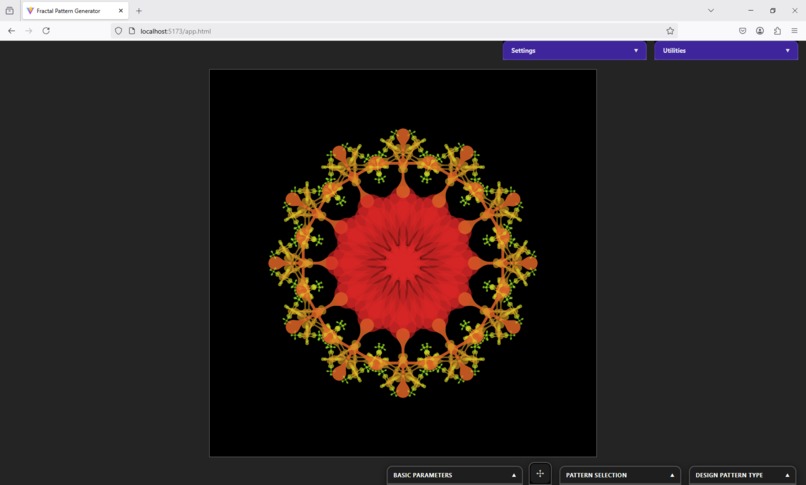Open the Firefox View button

click(x=9, y=11)
